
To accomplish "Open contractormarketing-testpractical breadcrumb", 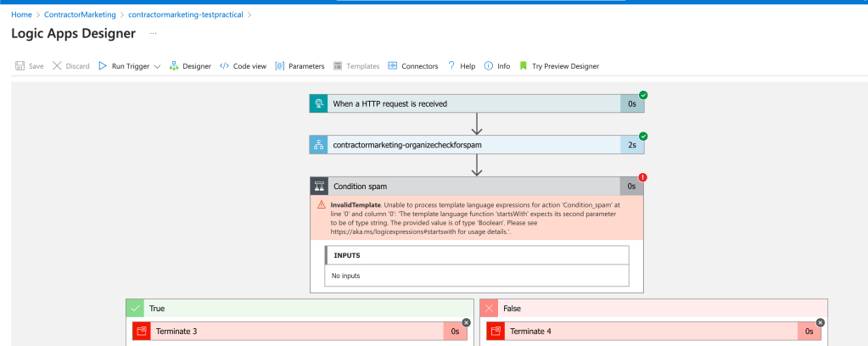I will pyautogui.click(x=186, y=14).
